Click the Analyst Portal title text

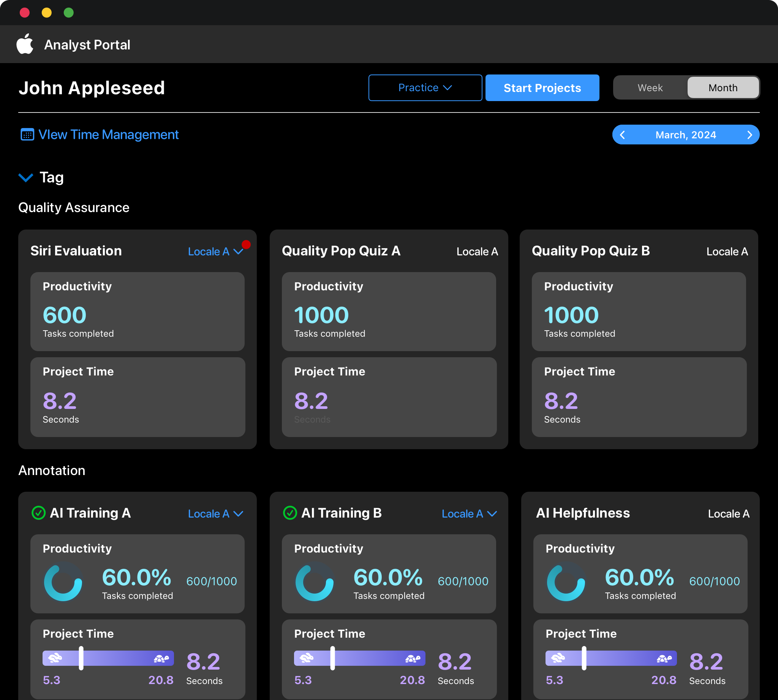coord(87,44)
